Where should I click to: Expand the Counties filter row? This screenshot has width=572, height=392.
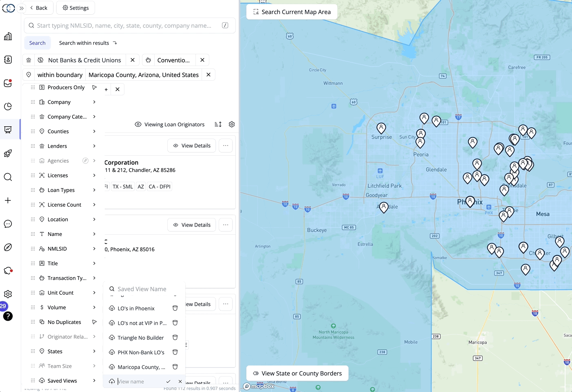point(94,131)
